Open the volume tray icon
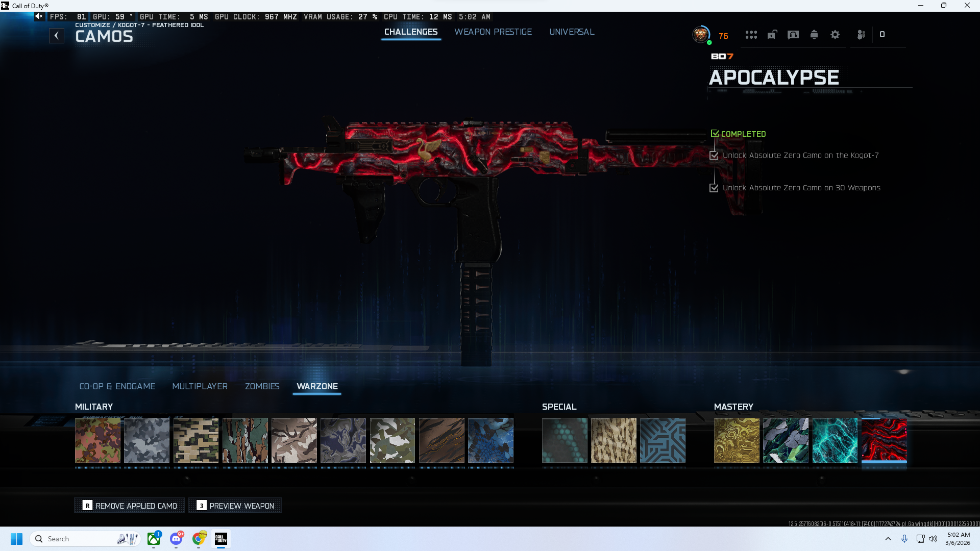This screenshot has height=551, width=980. (x=933, y=539)
